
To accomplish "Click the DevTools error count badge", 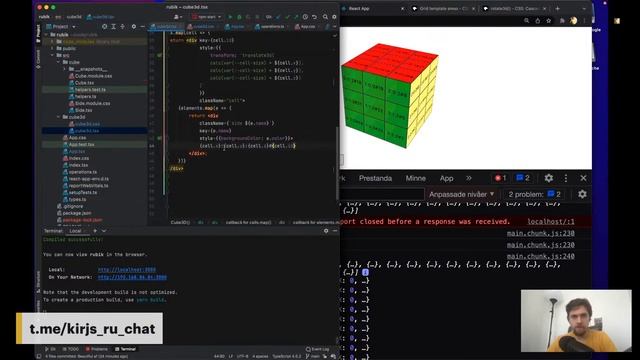I will [500, 178].
